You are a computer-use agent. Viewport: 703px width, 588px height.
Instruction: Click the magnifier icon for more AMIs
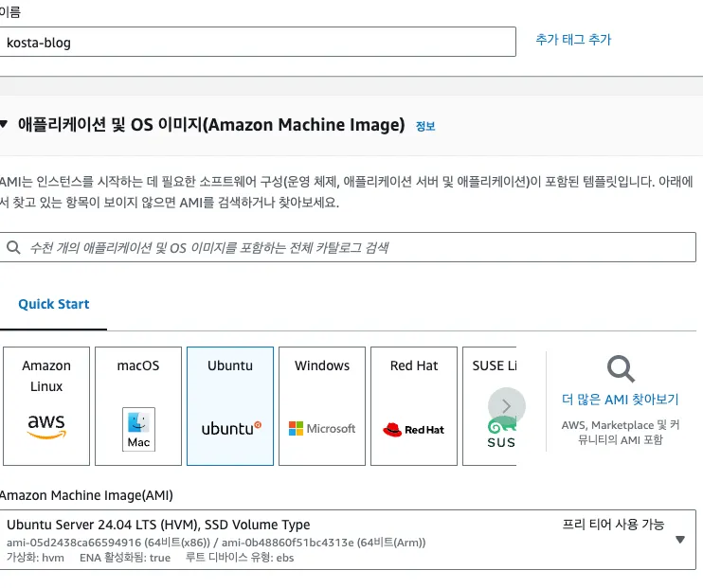tap(621, 369)
